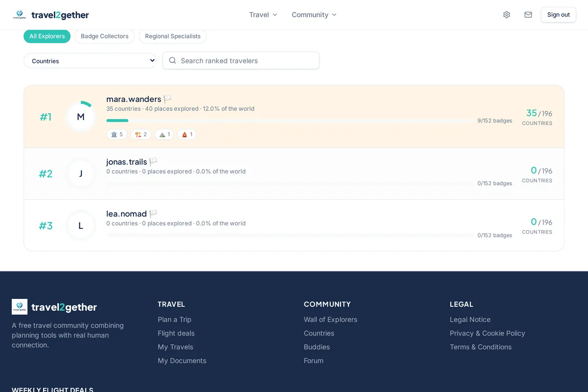Switch to the Regional Specialists tab
The height and width of the screenshot is (392, 588).
click(x=172, y=36)
